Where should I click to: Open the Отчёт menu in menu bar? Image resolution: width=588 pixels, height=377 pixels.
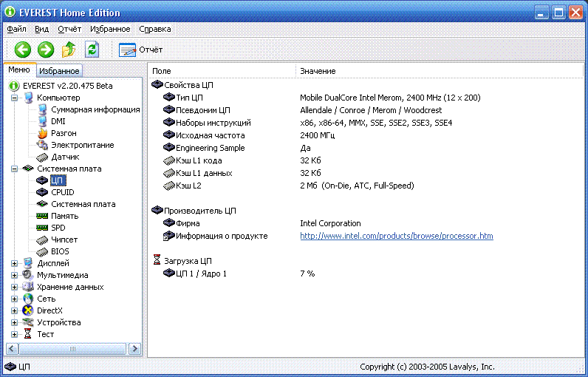point(69,29)
